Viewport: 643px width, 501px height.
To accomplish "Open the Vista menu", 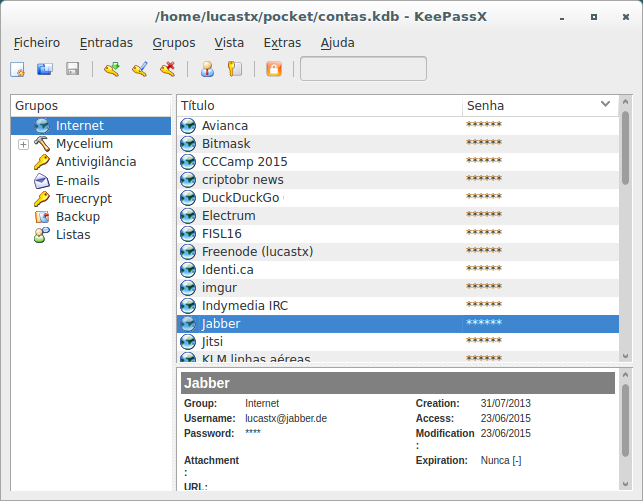I will tap(229, 43).
